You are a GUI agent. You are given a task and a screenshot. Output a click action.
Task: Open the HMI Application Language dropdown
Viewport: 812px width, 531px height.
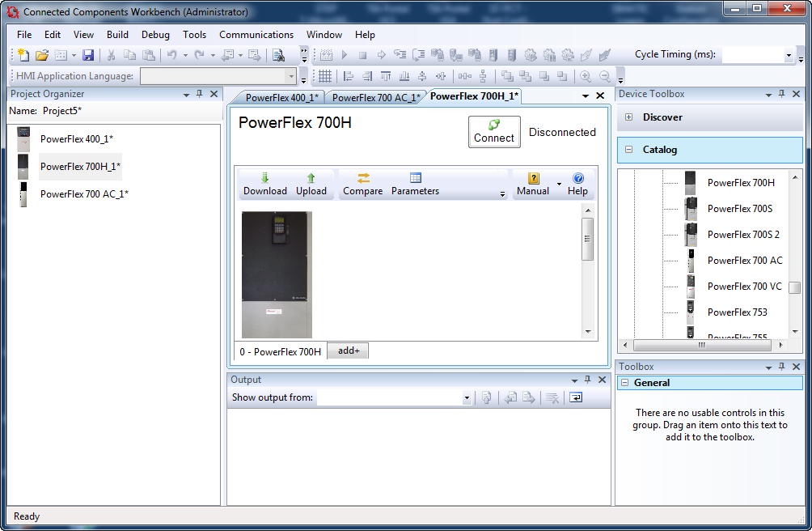point(291,77)
